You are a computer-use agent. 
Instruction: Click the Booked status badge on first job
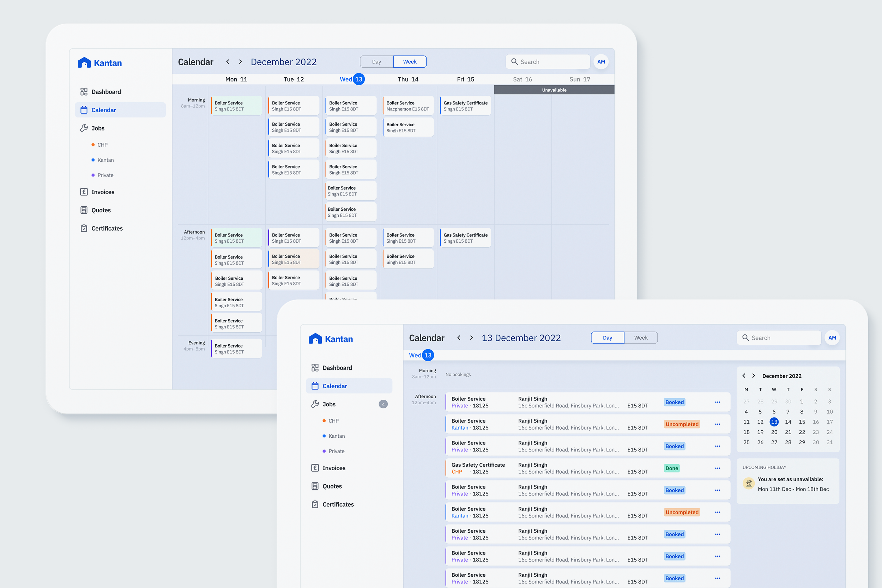(674, 402)
